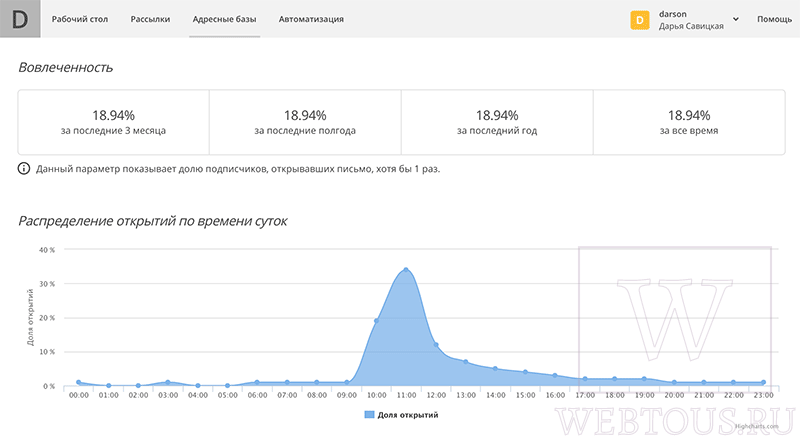
Task: Click the D logo in top-left corner
Action: (20, 19)
